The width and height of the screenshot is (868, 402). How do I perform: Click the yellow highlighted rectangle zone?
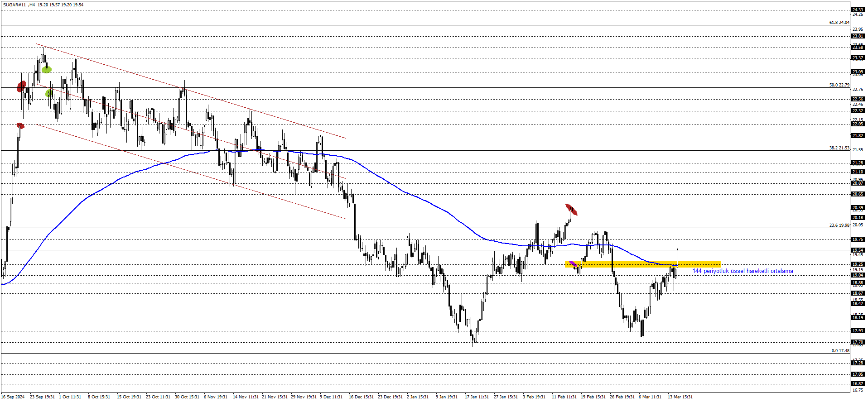[x=642, y=264]
